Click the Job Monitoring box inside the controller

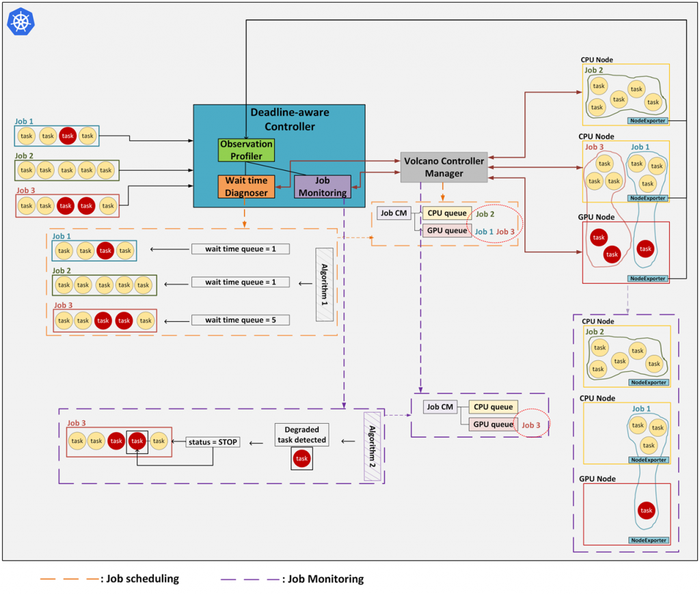[323, 187]
